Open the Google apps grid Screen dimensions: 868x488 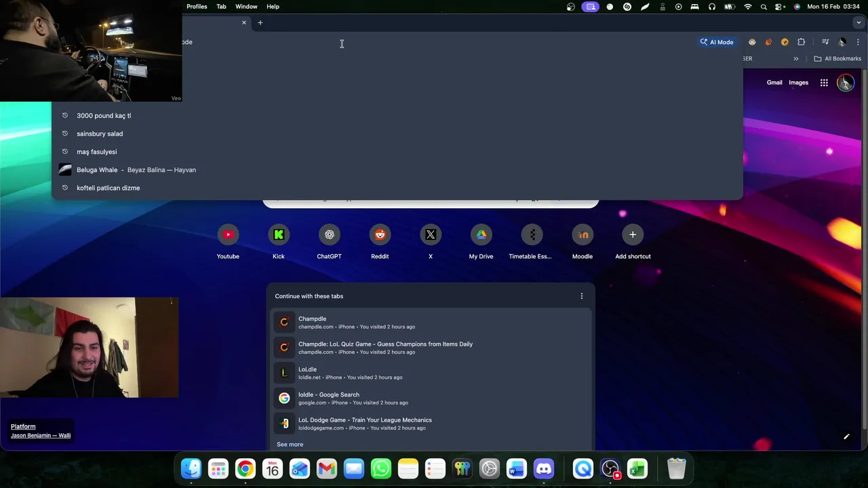click(x=824, y=83)
